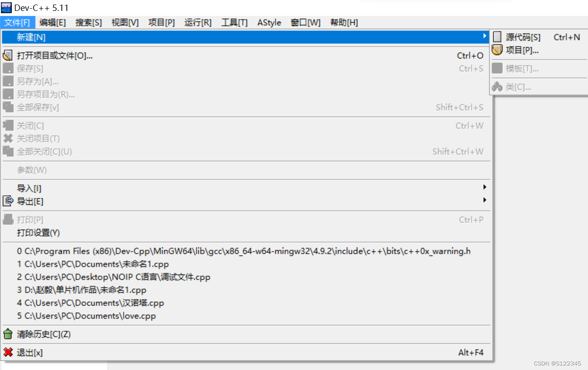Click the red X exit icon
588x370 pixels.
click(8, 353)
